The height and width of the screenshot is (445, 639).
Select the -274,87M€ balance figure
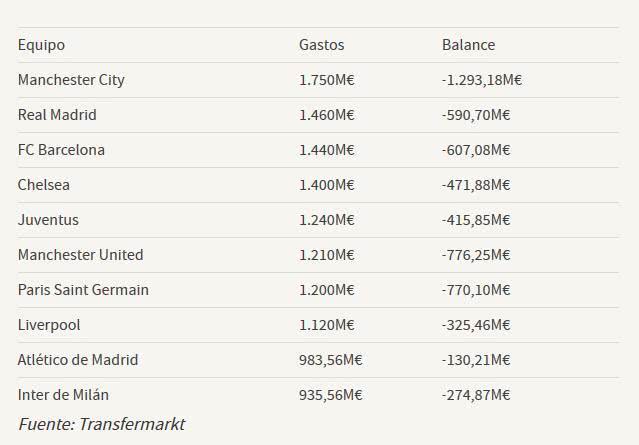[476, 395]
